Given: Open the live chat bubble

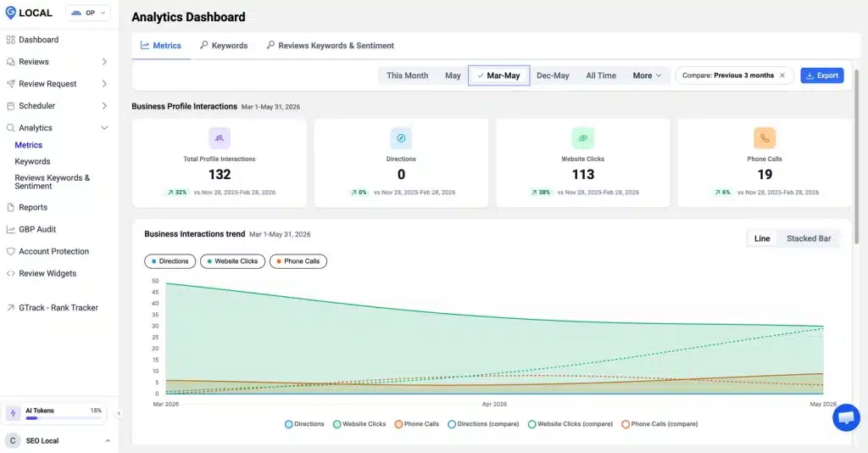Looking at the screenshot, I should [x=847, y=417].
